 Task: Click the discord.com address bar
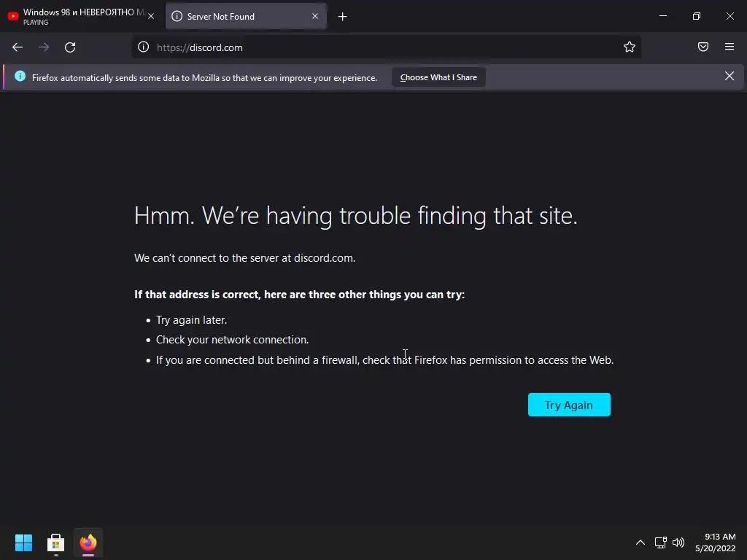click(x=386, y=47)
